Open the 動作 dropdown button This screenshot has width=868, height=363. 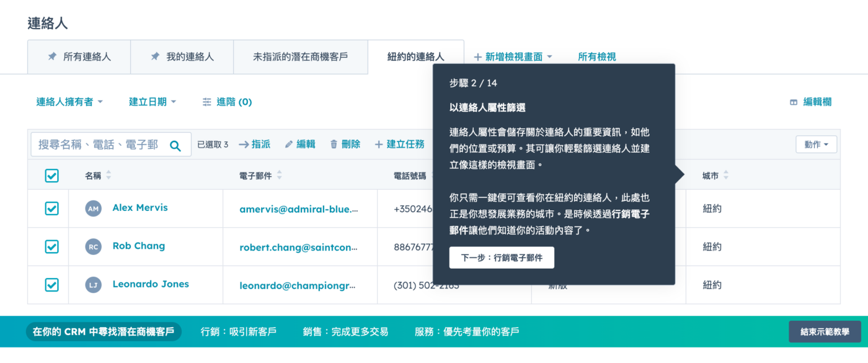tap(816, 145)
